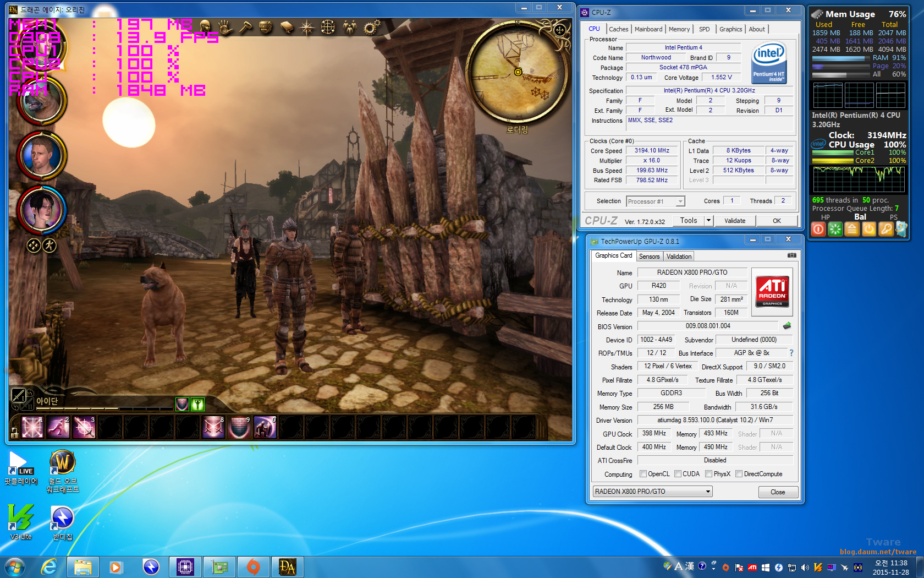
Task: Click the orange standby power gadget button
Action: (869, 229)
